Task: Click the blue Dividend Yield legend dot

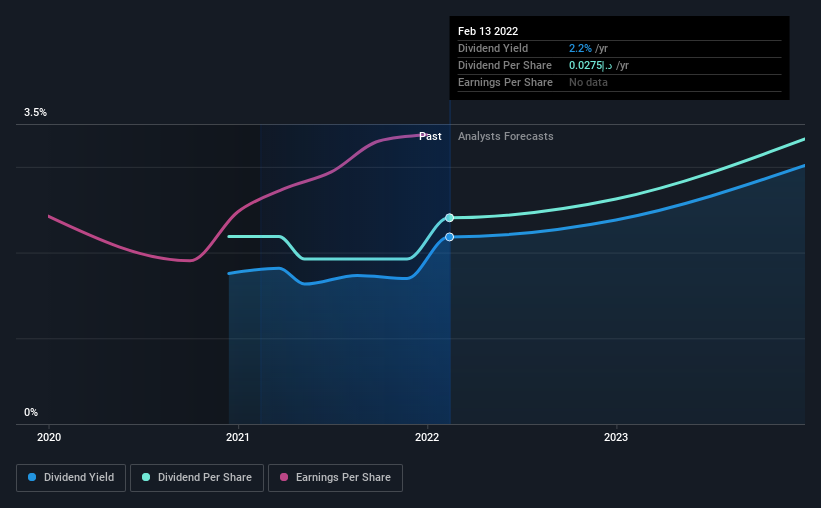Action: pos(32,477)
